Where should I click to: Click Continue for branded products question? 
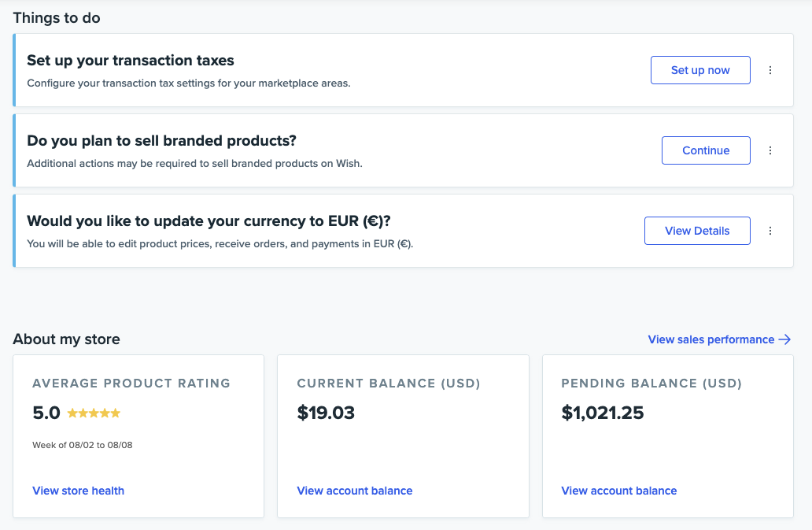coord(705,150)
